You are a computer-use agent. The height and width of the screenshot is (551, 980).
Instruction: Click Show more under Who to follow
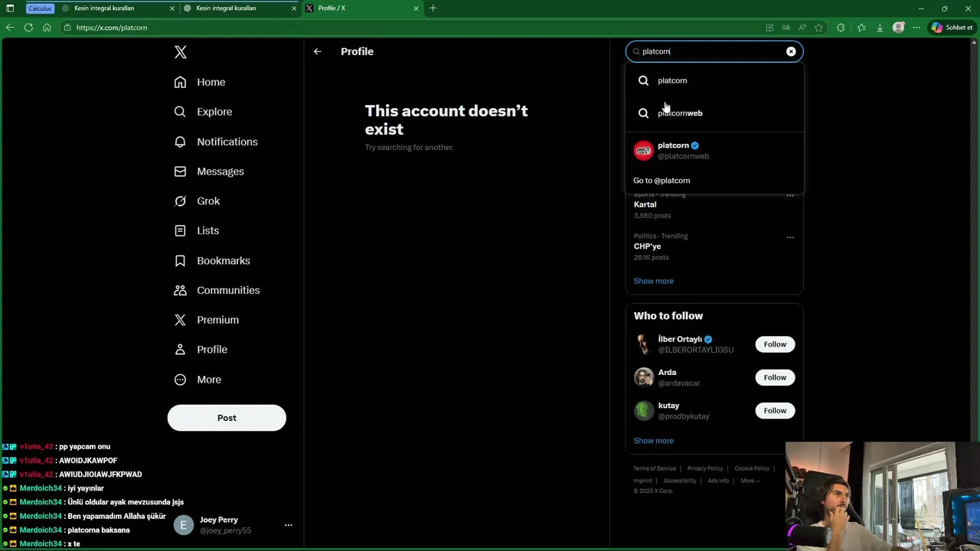654,441
